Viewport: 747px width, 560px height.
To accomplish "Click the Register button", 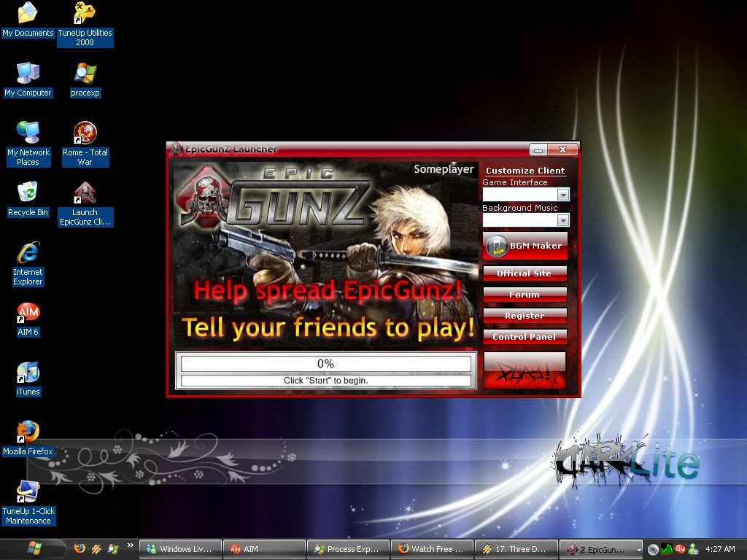I will (525, 316).
